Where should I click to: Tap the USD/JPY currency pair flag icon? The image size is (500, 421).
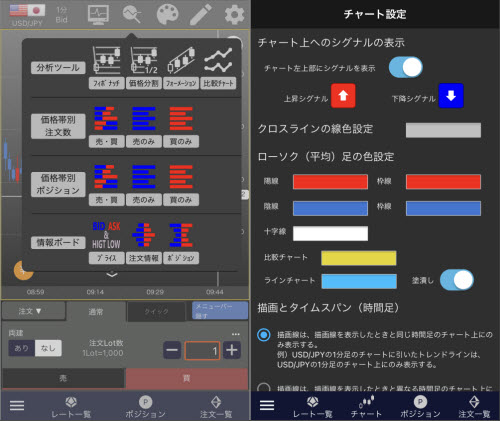pos(27,11)
